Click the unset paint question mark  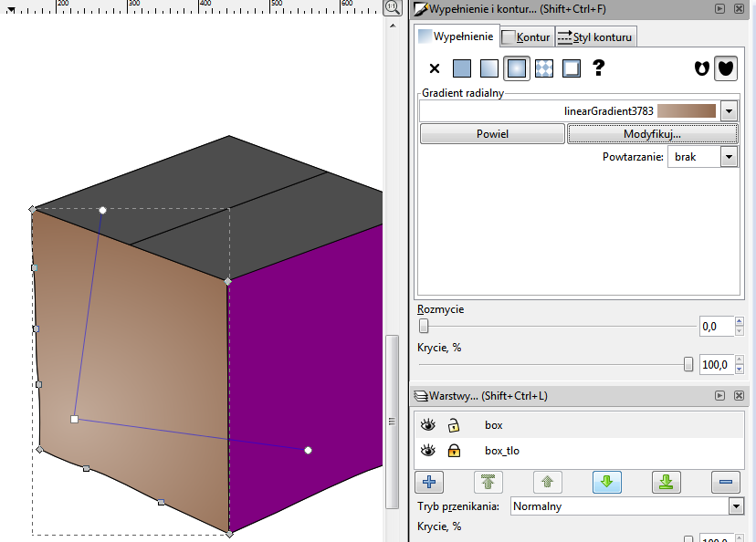coord(598,68)
